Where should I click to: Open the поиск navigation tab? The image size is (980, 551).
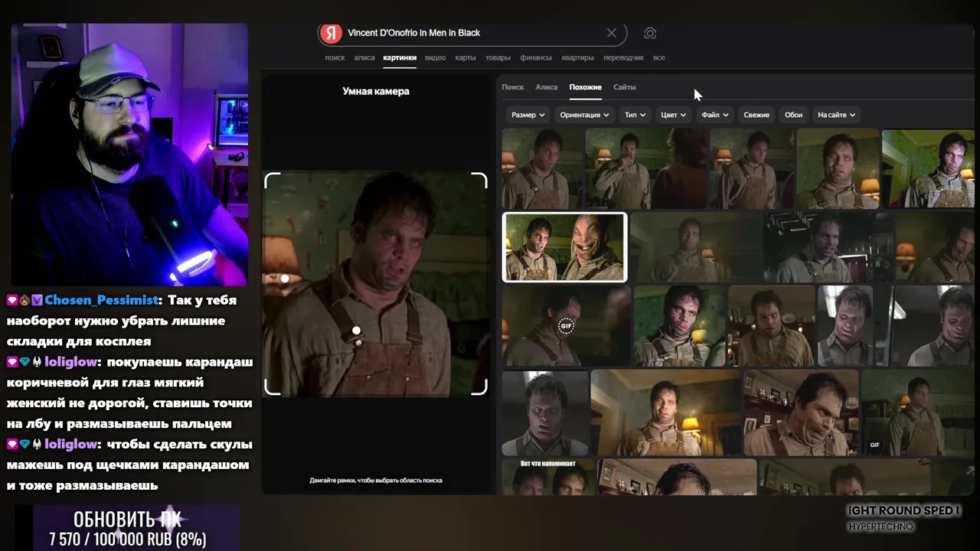point(335,57)
